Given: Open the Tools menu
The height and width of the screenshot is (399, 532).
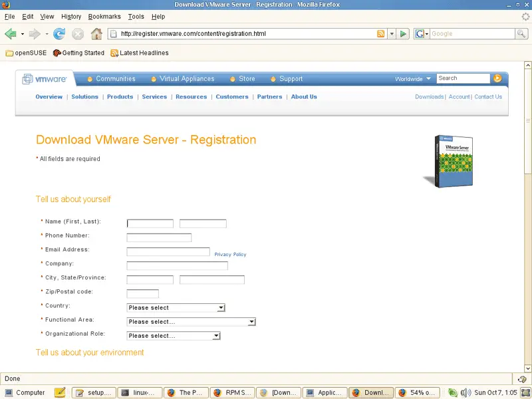Looking at the screenshot, I should (x=136, y=17).
